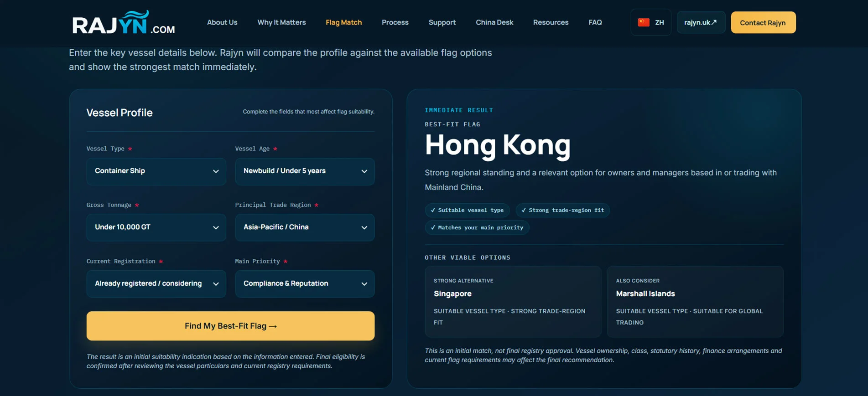Viewport: 868px width, 396px height.
Task: Click the BEST-FIT FLAG label
Action: 452,124
